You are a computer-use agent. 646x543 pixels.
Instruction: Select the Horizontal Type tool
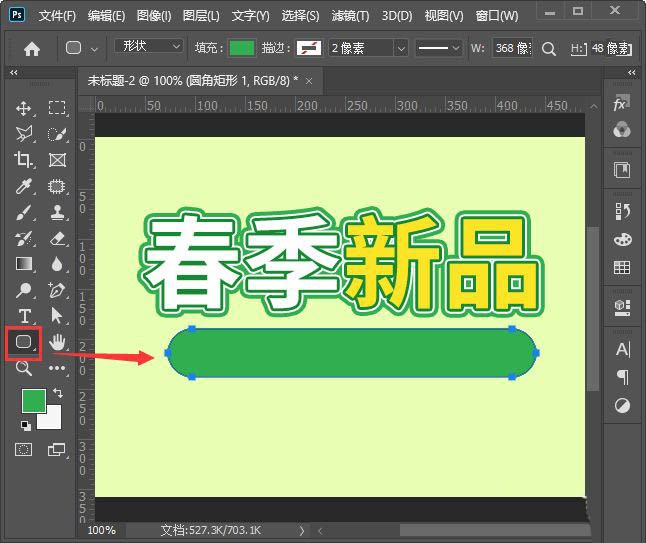(24, 316)
